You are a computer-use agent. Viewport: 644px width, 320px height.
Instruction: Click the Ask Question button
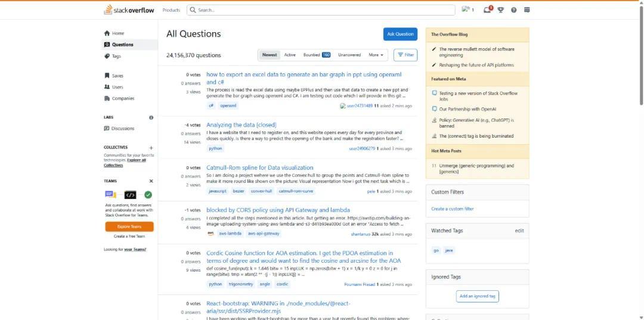[400, 34]
